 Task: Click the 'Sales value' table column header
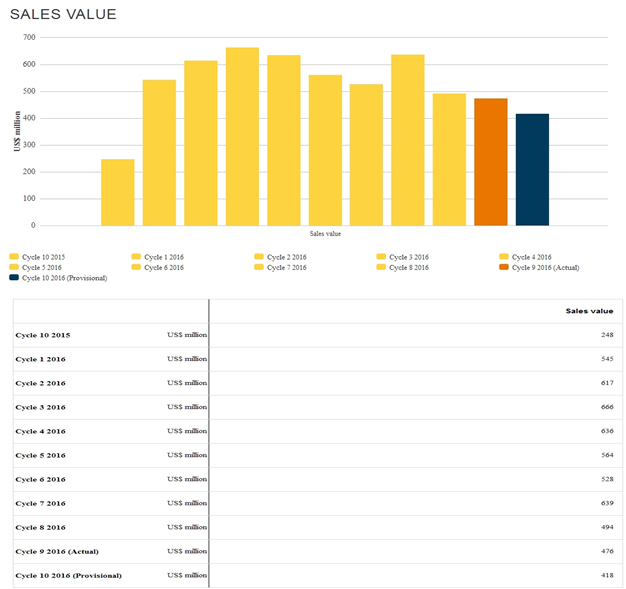[x=589, y=311]
